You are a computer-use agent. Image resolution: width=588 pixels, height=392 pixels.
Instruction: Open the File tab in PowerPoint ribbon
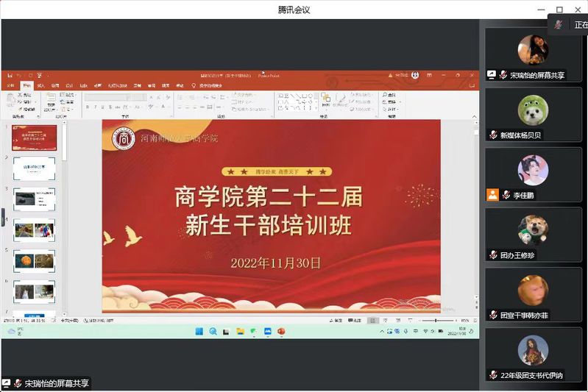pyautogui.click(x=10, y=85)
